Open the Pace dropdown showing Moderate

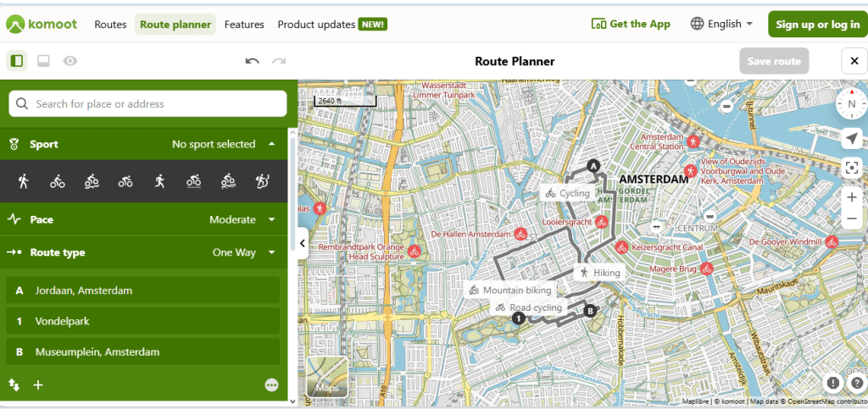pos(242,219)
